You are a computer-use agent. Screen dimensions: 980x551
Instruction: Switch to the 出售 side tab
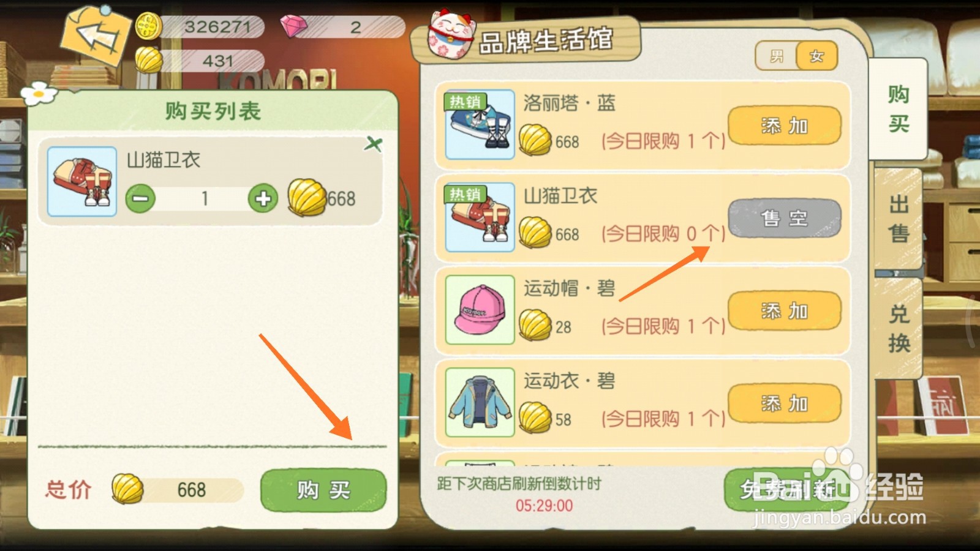tap(899, 219)
